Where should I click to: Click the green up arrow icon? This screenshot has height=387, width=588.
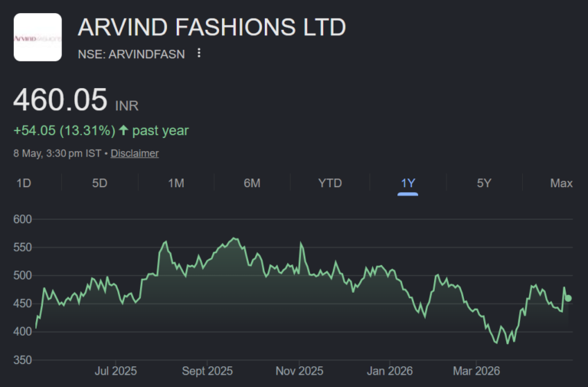[123, 130]
